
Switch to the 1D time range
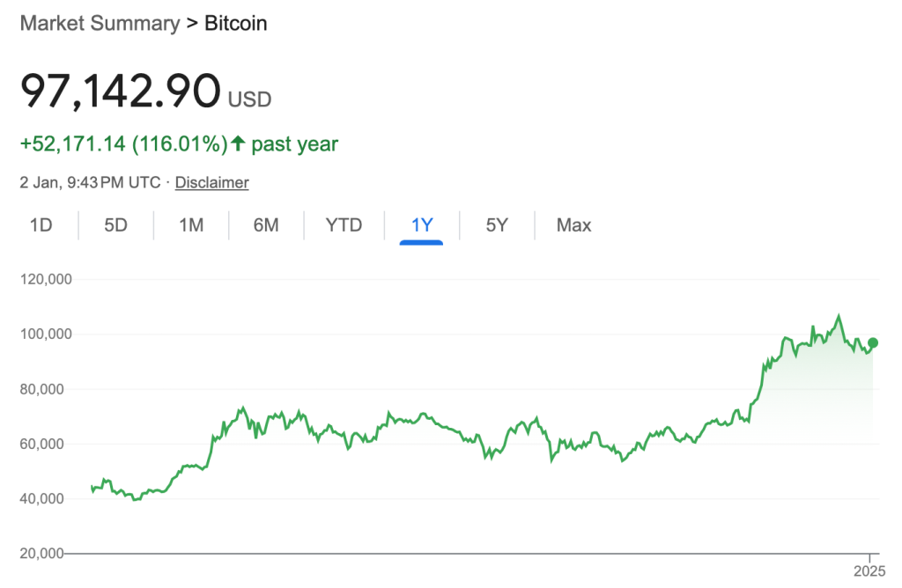click(41, 225)
